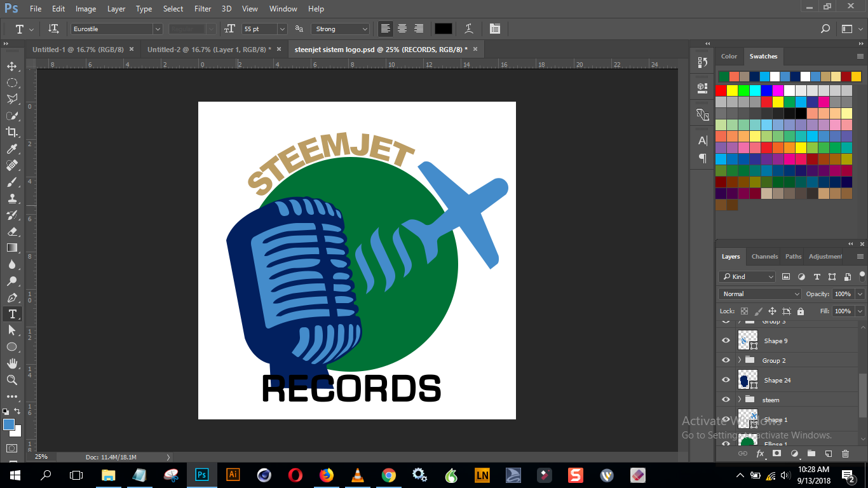Open Adobe Illustrator from the taskbar

tap(233, 475)
